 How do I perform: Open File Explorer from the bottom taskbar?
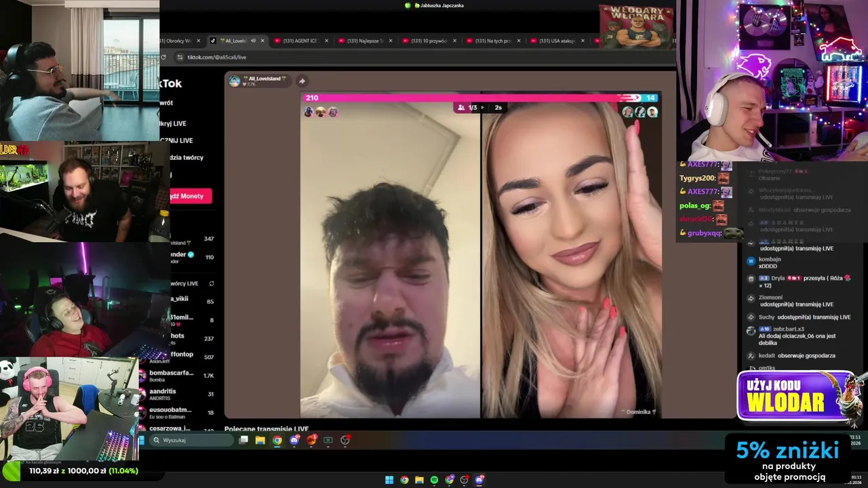pyautogui.click(x=419, y=480)
